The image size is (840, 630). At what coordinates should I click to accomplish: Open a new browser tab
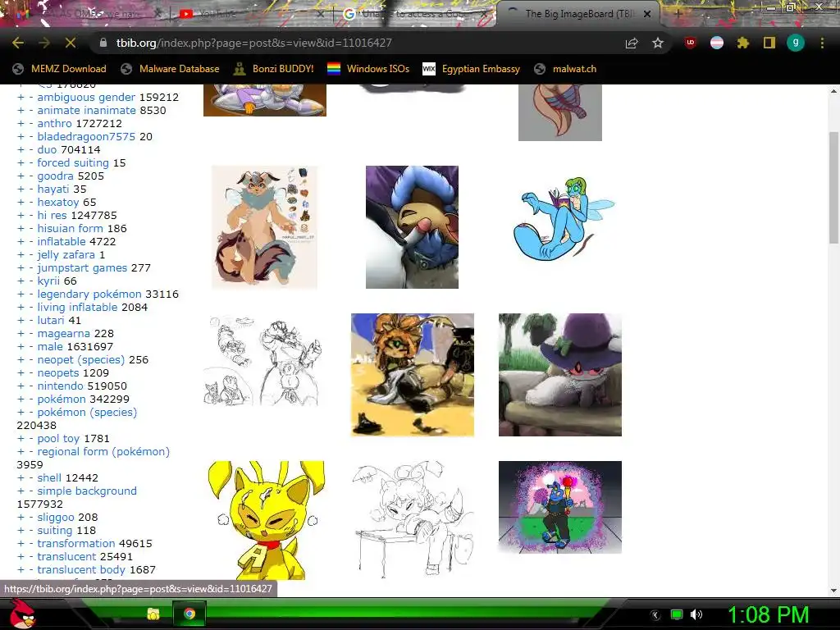(678, 14)
